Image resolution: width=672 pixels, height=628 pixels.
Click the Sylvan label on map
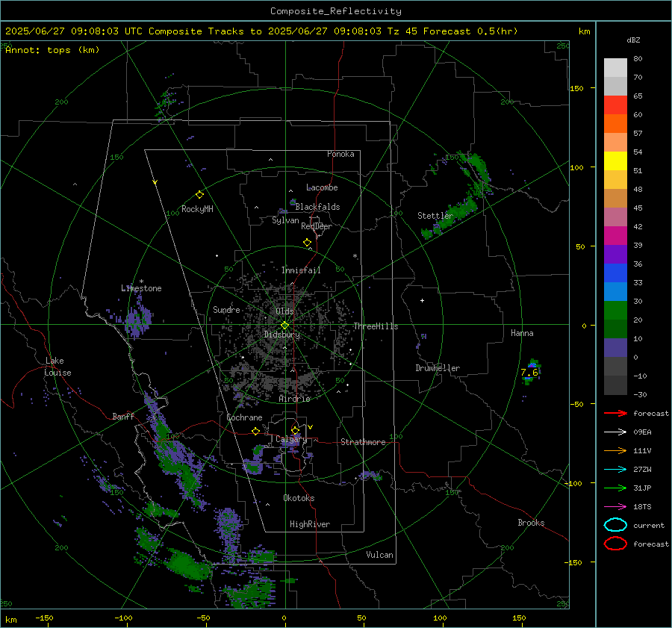[285, 220]
